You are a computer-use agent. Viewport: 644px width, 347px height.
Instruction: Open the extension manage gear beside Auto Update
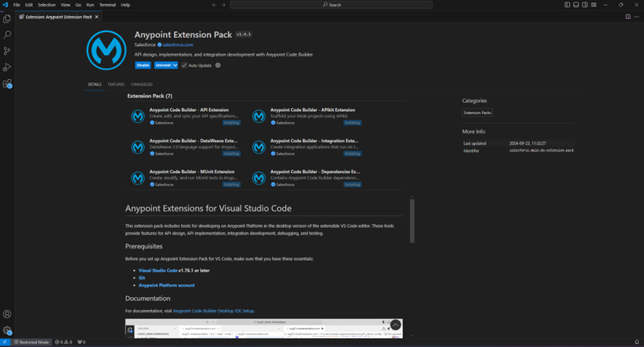pyautogui.click(x=218, y=65)
